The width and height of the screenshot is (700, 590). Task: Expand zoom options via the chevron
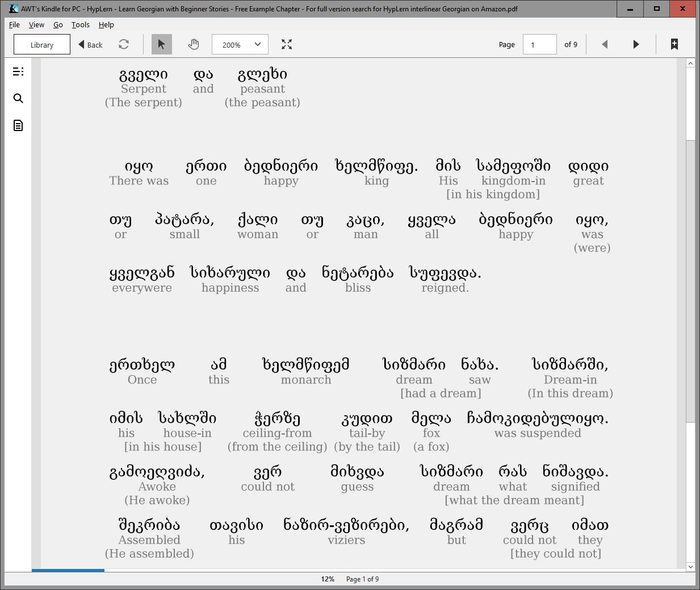pos(257,44)
